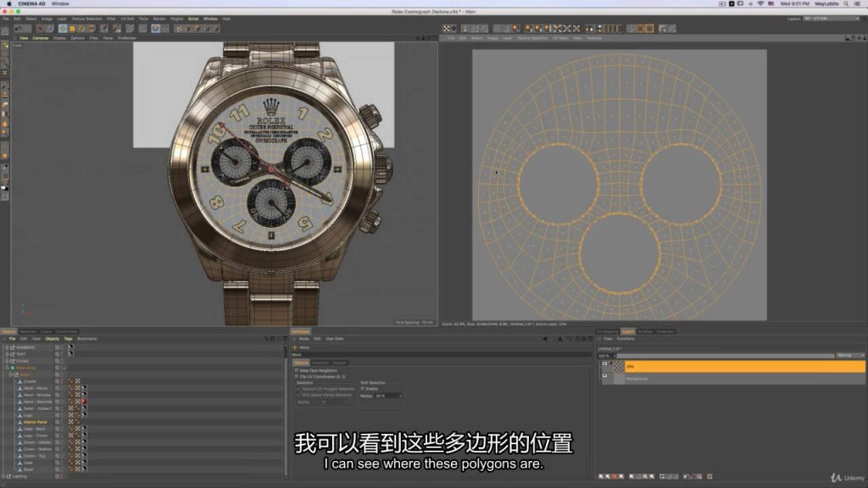The width and height of the screenshot is (868, 488).
Task: Click the Move tool cross icon in Attributes
Action: pos(295,347)
